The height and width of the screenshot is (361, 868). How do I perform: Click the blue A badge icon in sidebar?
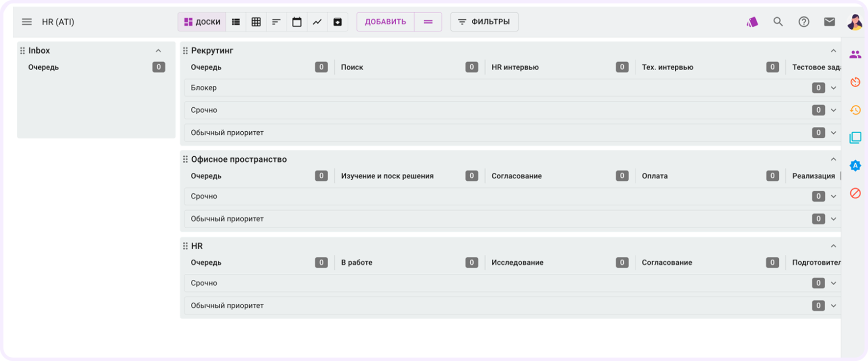click(855, 166)
